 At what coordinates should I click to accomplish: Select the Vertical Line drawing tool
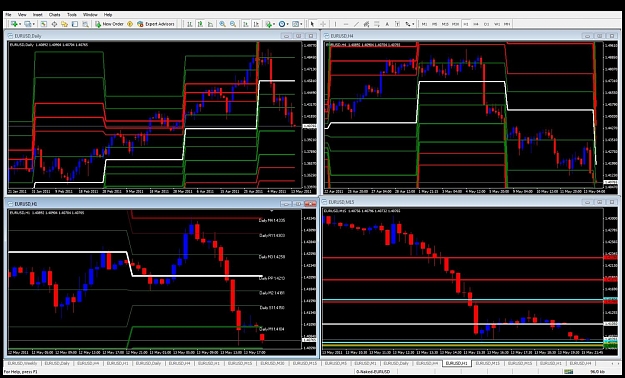point(336,24)
